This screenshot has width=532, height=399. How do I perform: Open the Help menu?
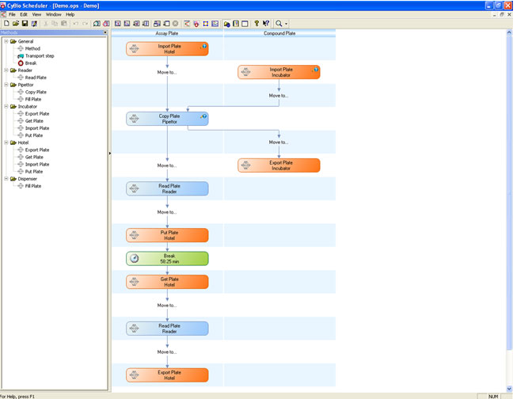click(70, 14)
